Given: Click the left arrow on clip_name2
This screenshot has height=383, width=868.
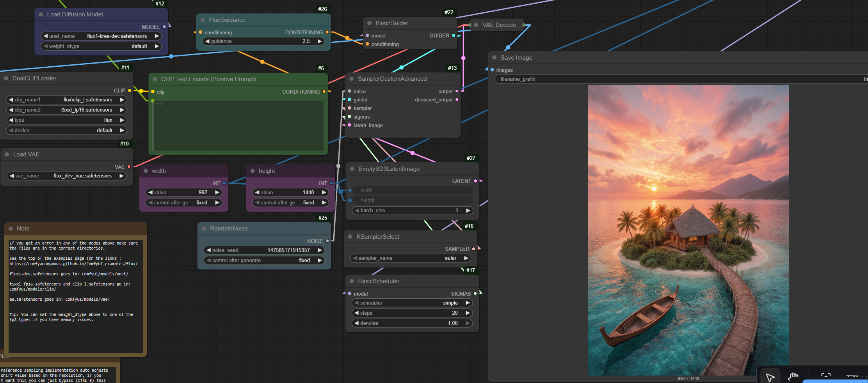Looking at the screenshot, I should coord(11,110).
